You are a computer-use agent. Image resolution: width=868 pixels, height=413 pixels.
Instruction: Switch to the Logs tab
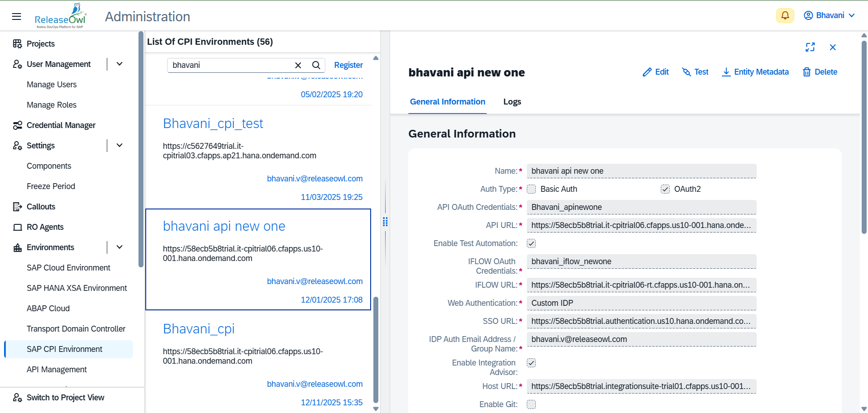(512, 102)
